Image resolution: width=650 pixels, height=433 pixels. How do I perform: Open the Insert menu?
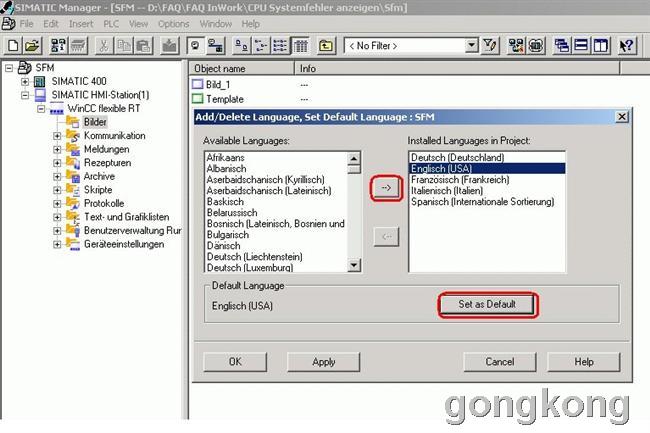(x=81, y=24)
